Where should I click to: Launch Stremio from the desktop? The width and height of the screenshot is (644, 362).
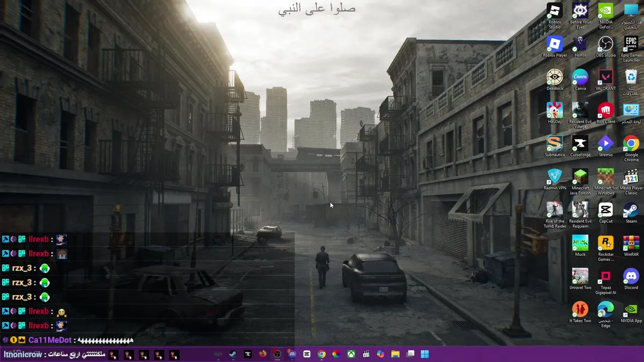pyautogui.click(x=606, y=146)
